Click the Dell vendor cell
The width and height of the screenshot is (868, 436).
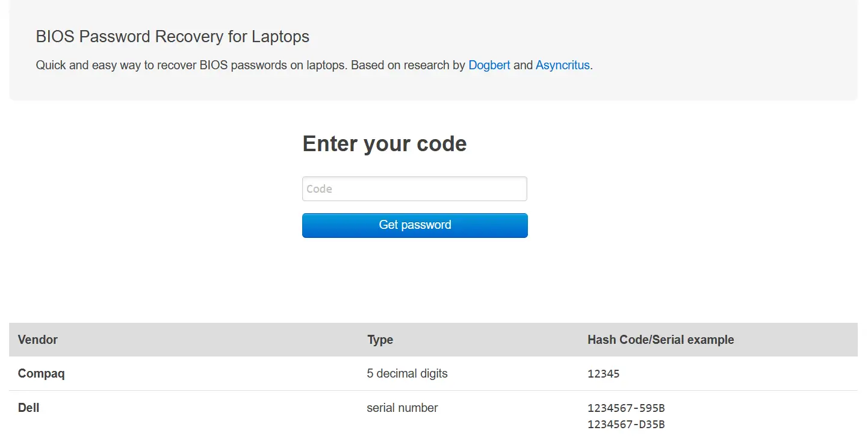[x=29, y=408]
